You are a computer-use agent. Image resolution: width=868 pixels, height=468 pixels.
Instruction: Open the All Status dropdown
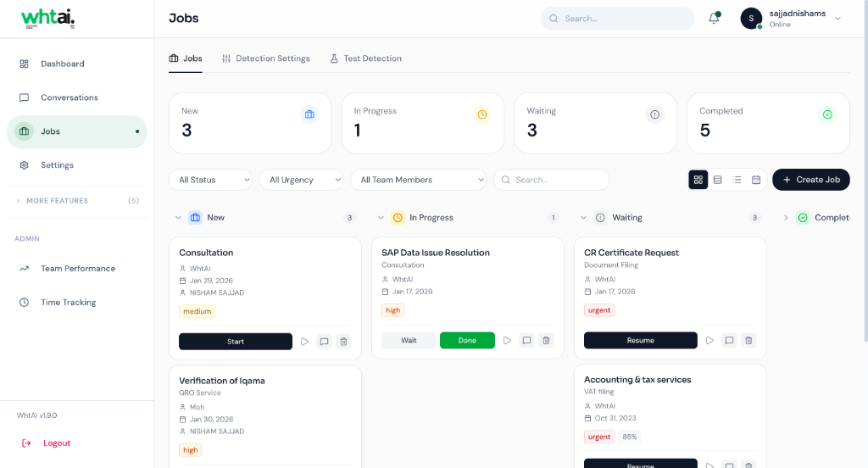[x=211, y=180]
